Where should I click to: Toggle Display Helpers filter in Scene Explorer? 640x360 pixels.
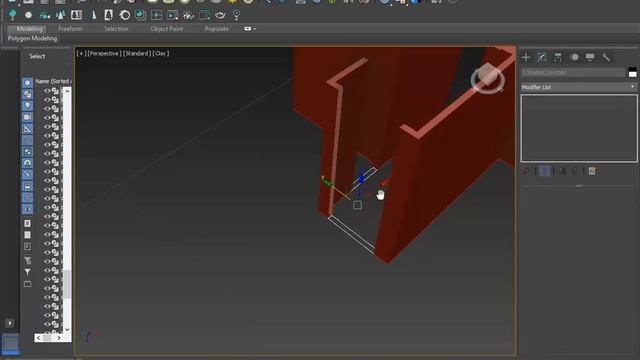pos(27,129)
